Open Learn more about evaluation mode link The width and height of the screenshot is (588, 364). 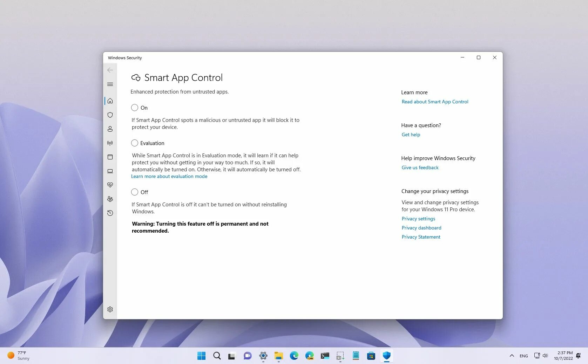pos(169,176)
